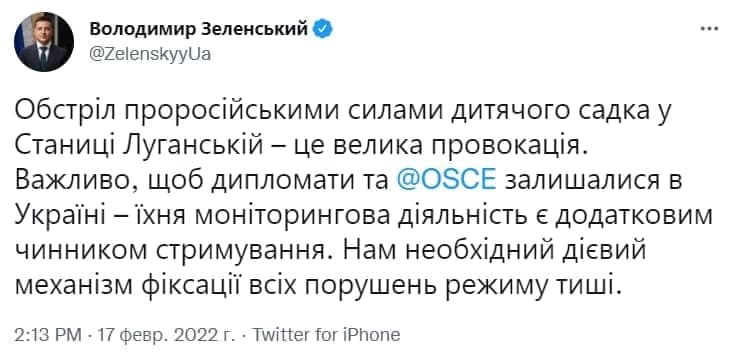
Task: Click the display name Володимир Зеленський
Action: [x=199, y=29]
